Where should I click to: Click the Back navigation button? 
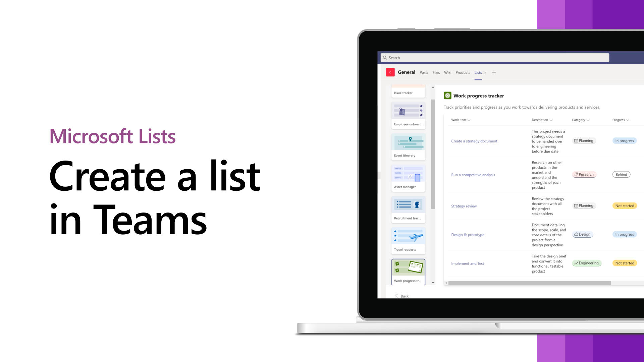click(401, 296)
